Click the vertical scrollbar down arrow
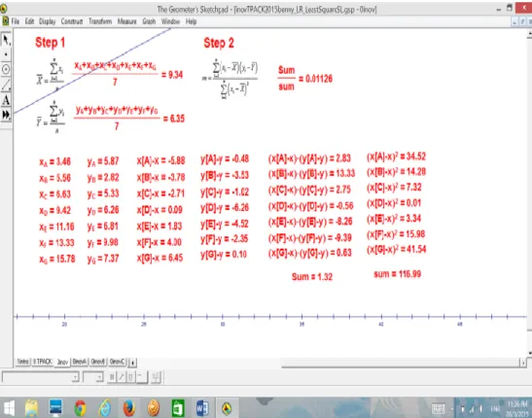 [529, 353]
